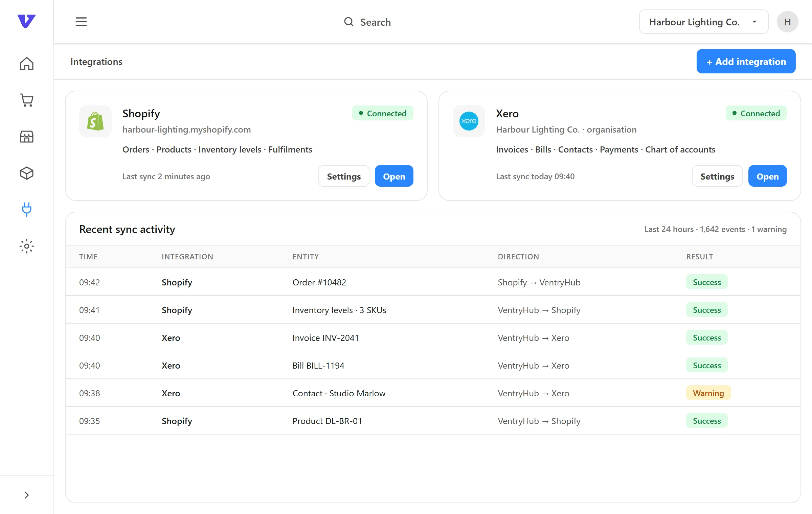Open the settings gear icon in sidebar
The height and width of the screenshot is (514, 812).
coord(27,246)
